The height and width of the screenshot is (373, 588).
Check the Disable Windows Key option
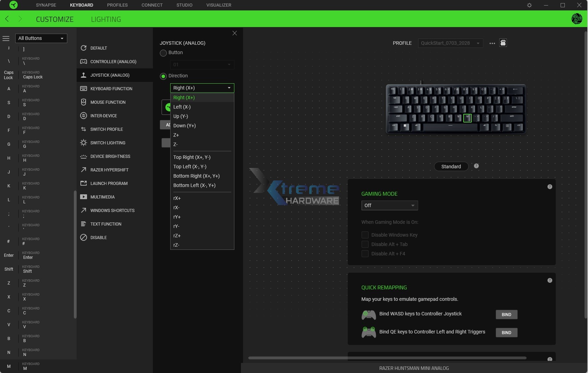[x=365, y=235]
